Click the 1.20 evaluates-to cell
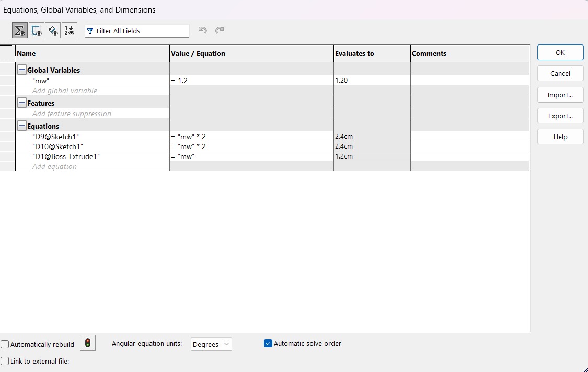The height and width of the screenshot is (372, 588). coord(372,81)
